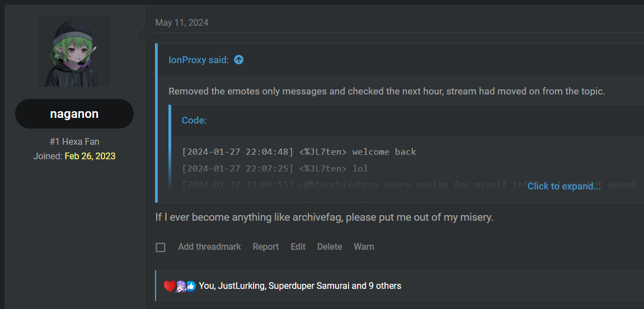Click the purple-haired anime reaction emote
The width and height of the screenshot is (644, 309).
[x=180, y=286]
